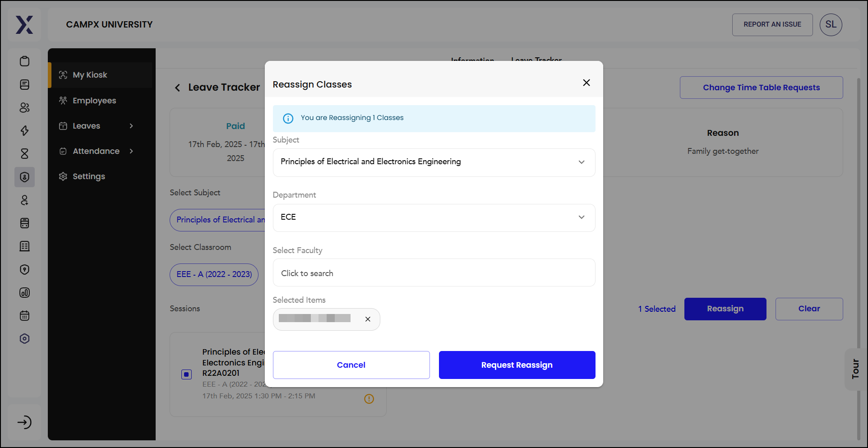Expand the Attendance submenu chevron
The height and width of the screenshot is (448, 868).
(131, 151)
